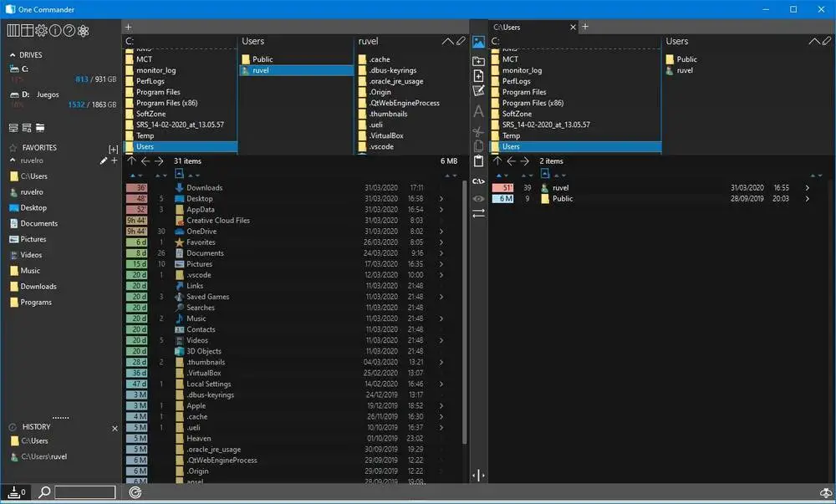This screenshot has height=504, width=836.
Task: Add a favorites group with the [+] button
Action: [x=113, y=149]
